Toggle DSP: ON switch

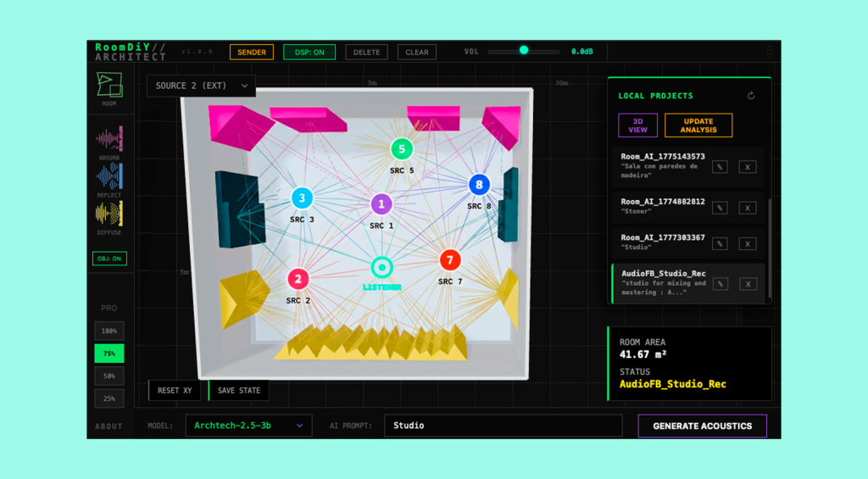tap(309, 52)
